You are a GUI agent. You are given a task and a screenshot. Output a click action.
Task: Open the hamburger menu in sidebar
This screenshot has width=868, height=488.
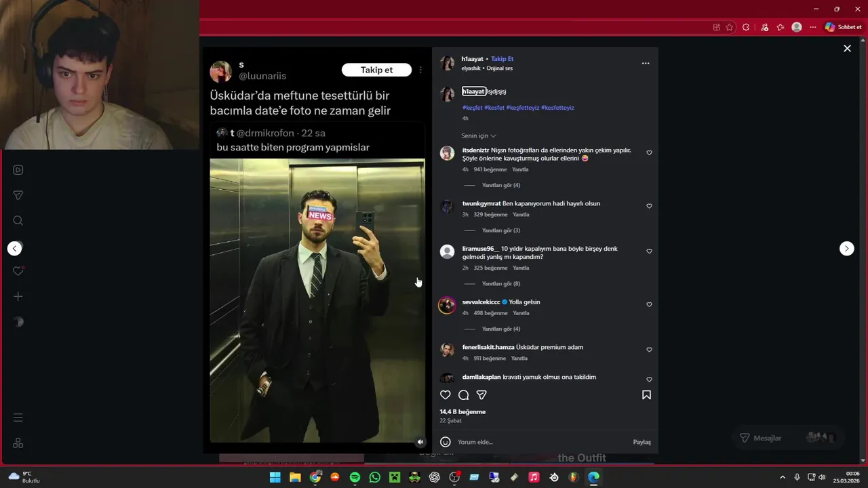click(18, 418)
